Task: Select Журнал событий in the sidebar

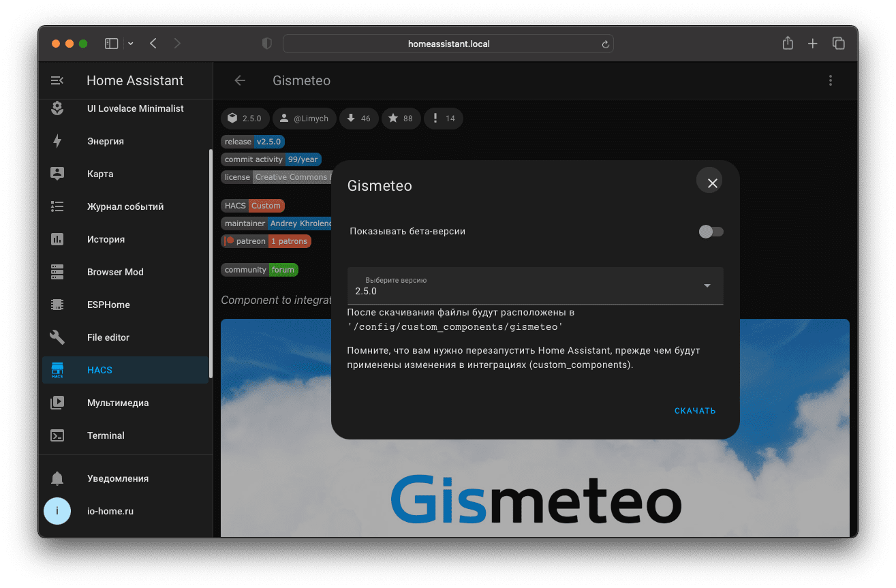Action: coord(125,206)
